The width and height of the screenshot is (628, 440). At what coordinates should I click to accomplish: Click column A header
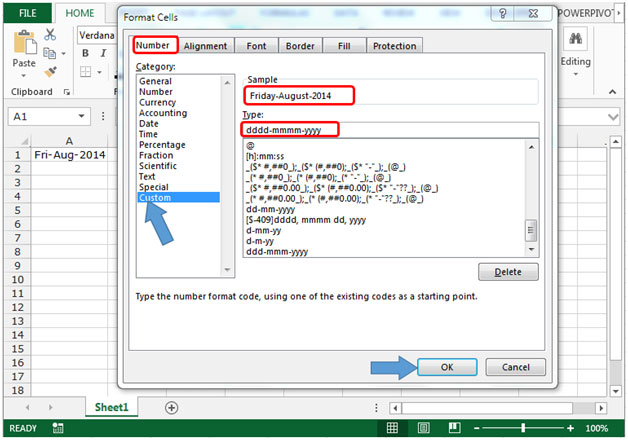pyautogui.click(x=69, y=141)
